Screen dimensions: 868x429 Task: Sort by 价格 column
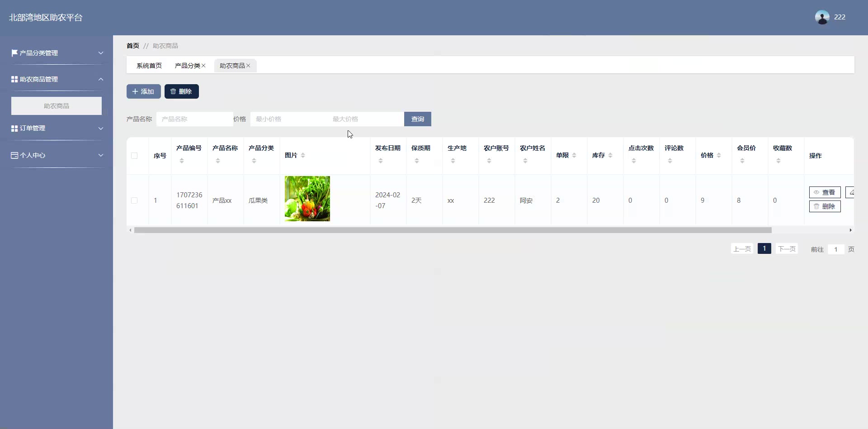point(719,155)
